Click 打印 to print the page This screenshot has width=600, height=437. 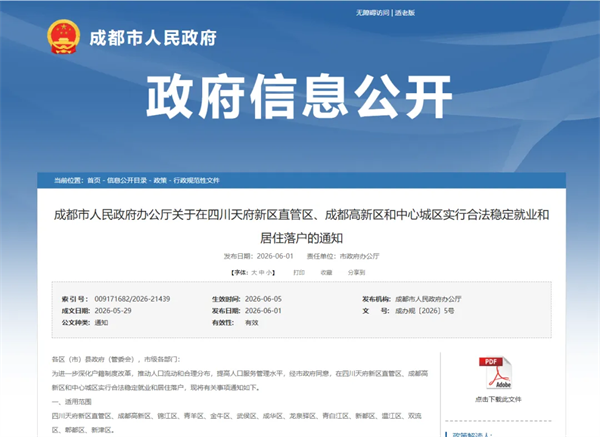pos(299,272)
